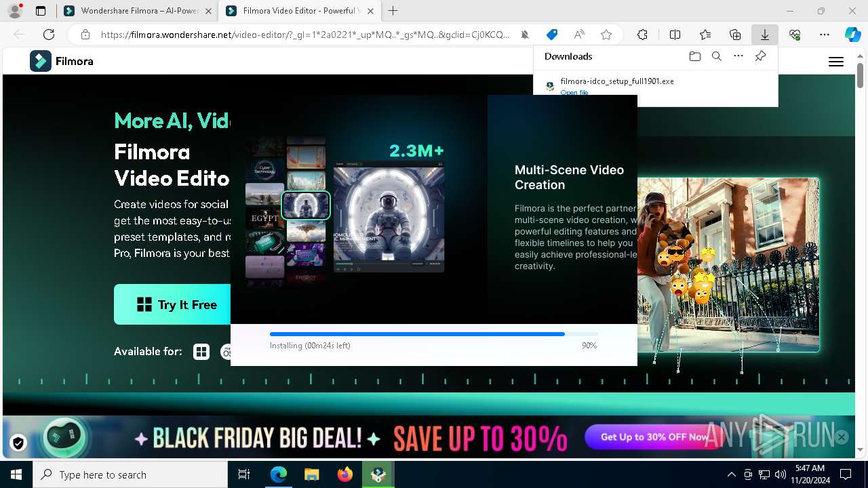Select the astronaut template thumbnail in installer
868x488 pixels.
[x=306, y=205]
